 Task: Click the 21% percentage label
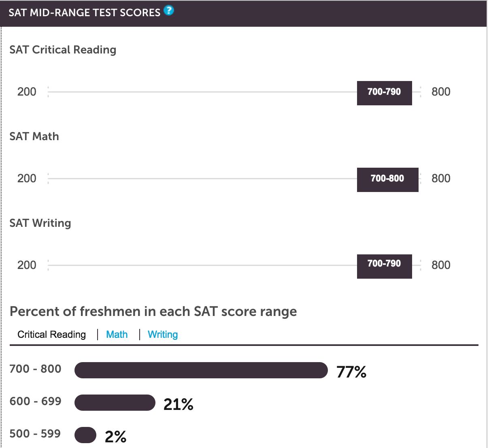pyautogui.click(x=179, y=404)
